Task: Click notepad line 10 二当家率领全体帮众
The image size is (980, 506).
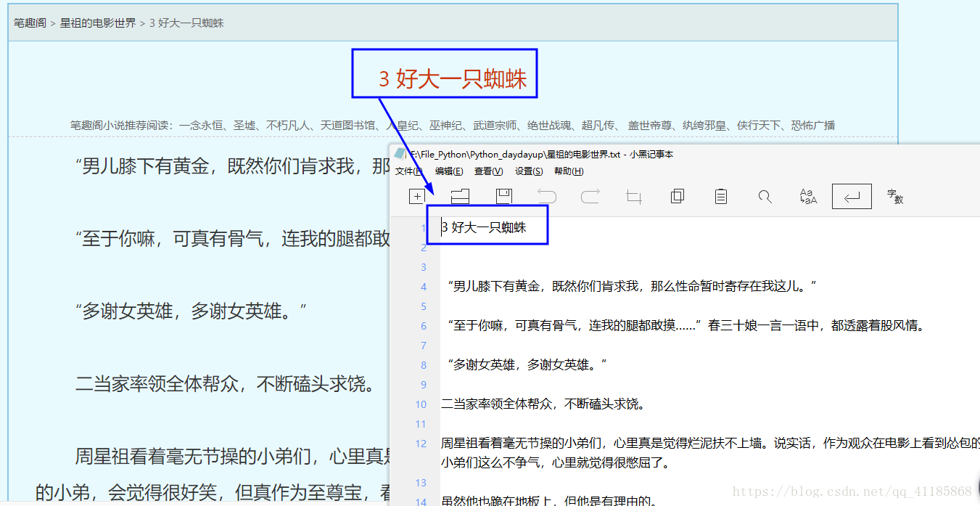Action: tap(543, 404)
